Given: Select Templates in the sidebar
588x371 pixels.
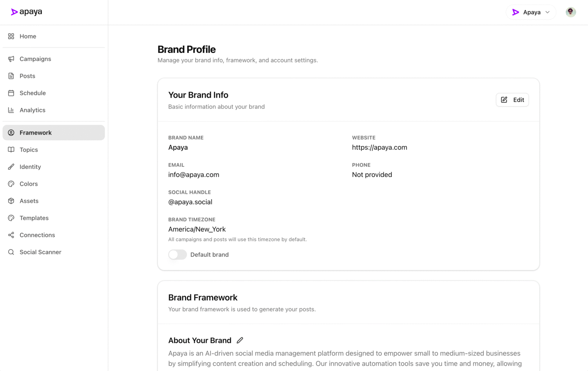Looking at the screenshot, I should point(34,218).
